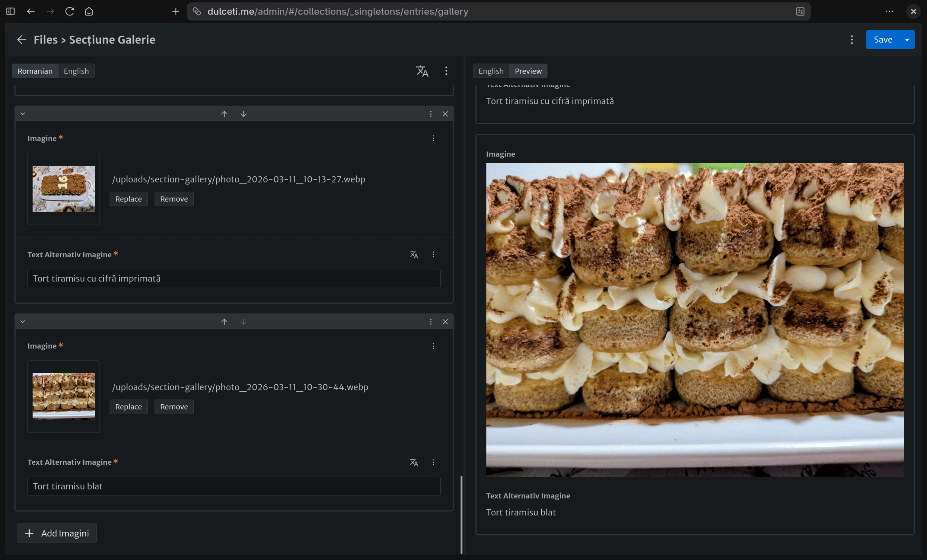Reload the page with the browser refresh icon
Viewport: 927px width, 560px height.
click(69, 11)
